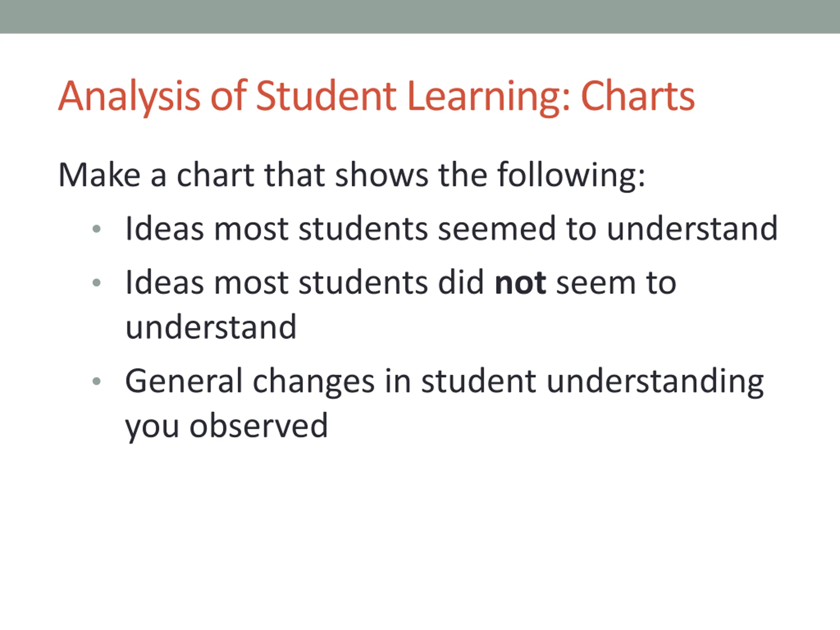Click the word "Charts" in the title

[638, 96]
